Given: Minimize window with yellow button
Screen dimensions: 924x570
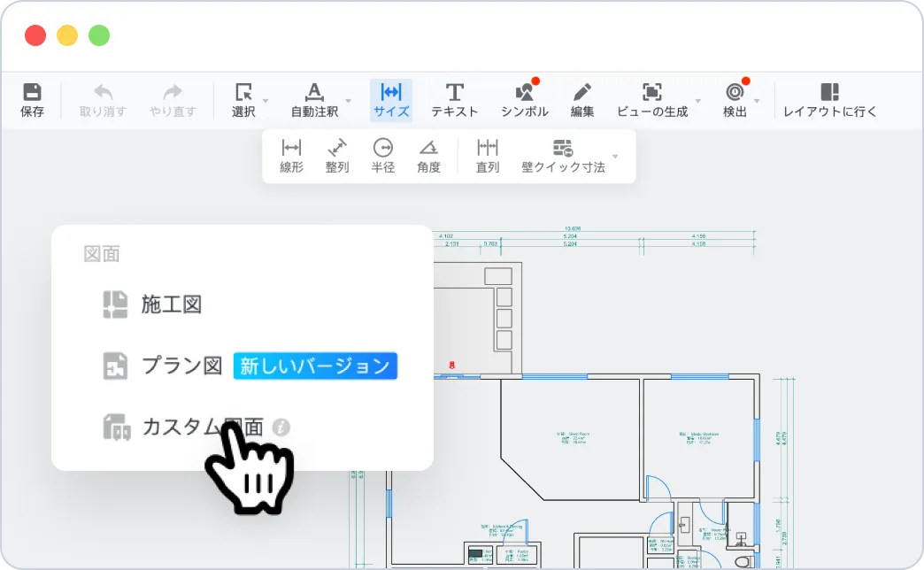Looking at the screenshot, I should click(x=67, y=35).
